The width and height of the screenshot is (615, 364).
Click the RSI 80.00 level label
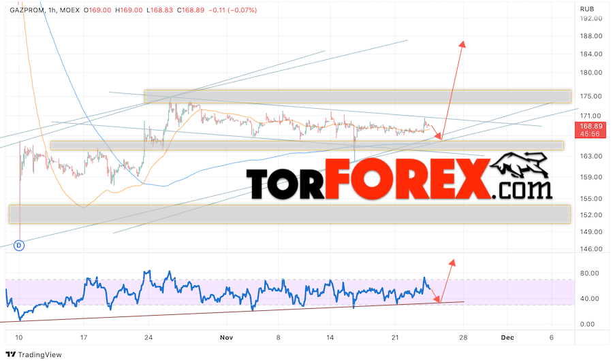(590, 274)
